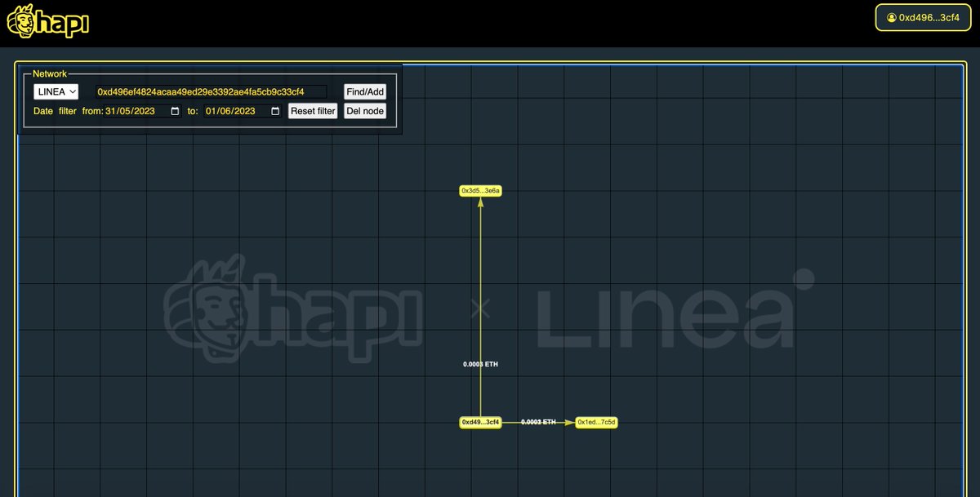Click the to date field 01/06/2023

(x=243, y=111)
